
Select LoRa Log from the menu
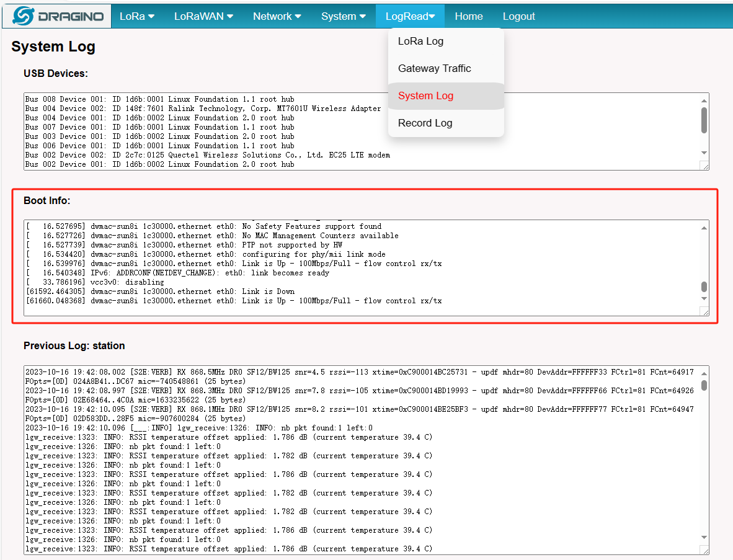[x=446, y=41]
